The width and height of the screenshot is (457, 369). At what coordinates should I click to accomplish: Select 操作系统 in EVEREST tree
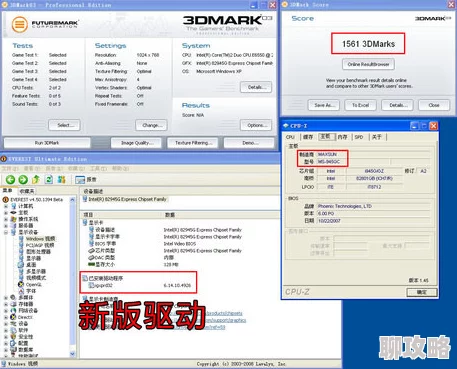click(28, 219)
